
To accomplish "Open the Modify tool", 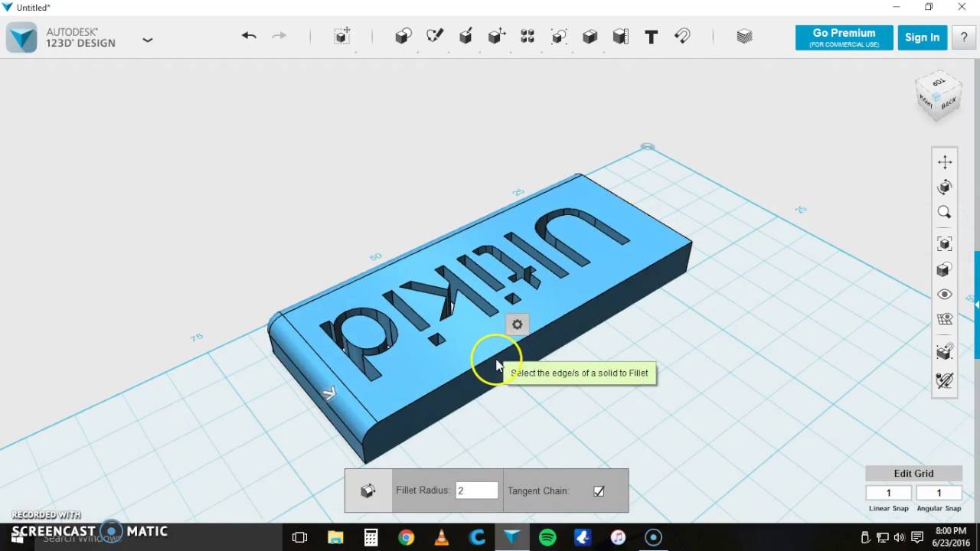I will coord(497,36).
